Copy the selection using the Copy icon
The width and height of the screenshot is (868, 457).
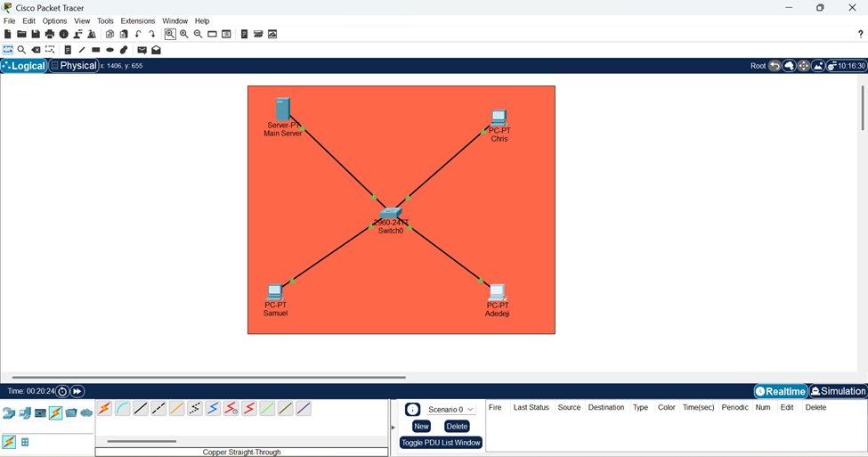(x=110, y=35)
